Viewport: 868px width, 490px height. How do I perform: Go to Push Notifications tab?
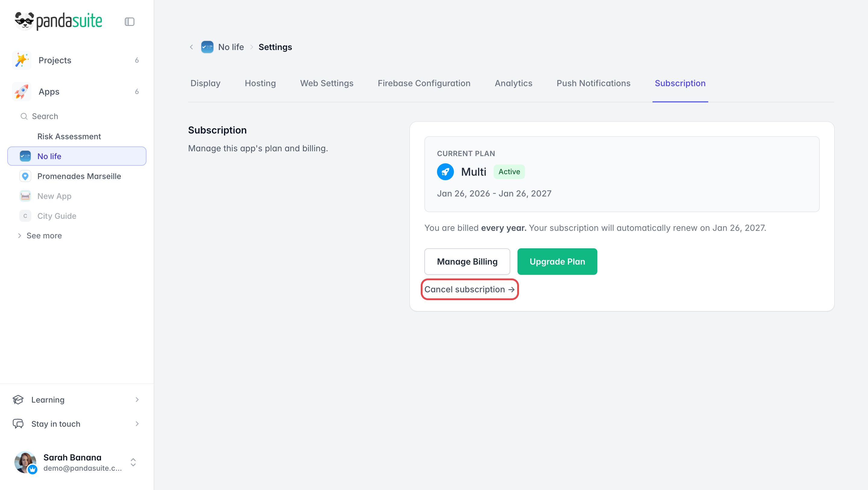(x=593, y=83)
